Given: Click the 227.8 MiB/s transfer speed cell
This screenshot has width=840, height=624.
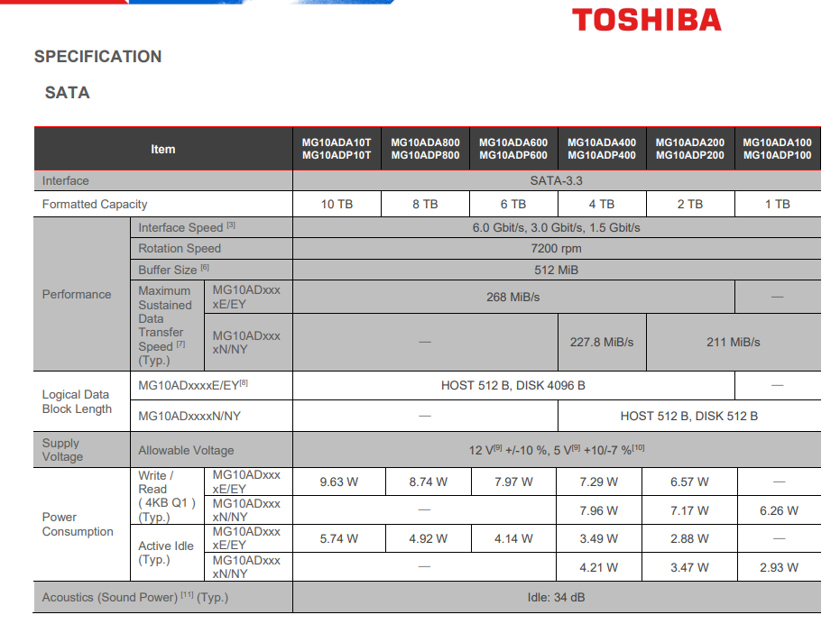Looking at the screenshot, I should [602, 343].
